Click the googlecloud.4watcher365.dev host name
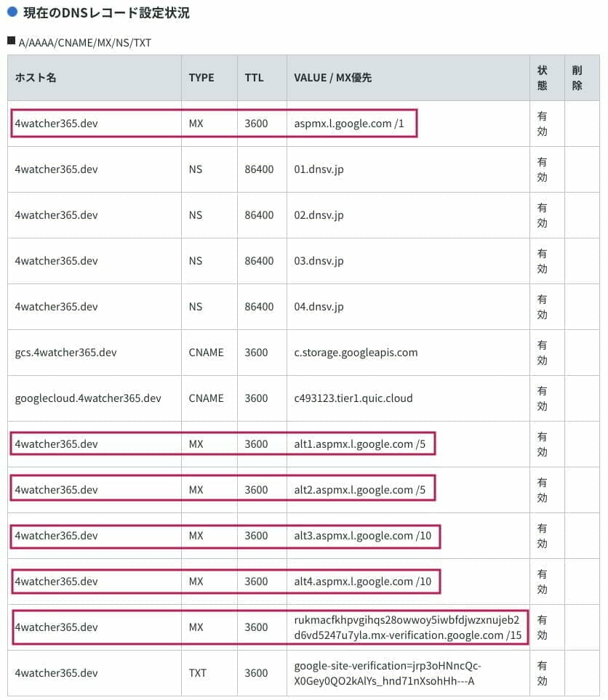The height and width of the screenshot is (700, 608). 88,398
